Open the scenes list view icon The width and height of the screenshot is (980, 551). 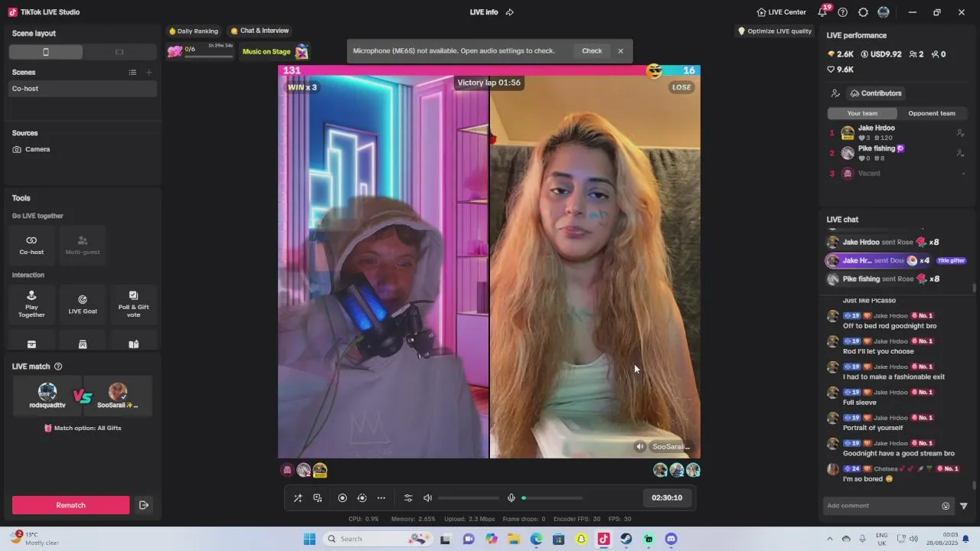tap(132, 73)
